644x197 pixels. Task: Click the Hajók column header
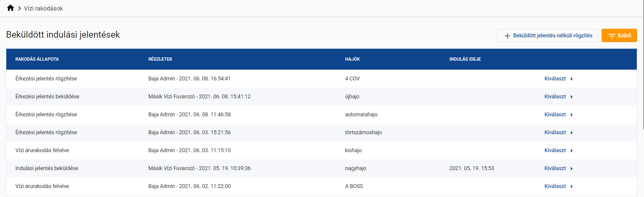352,59
